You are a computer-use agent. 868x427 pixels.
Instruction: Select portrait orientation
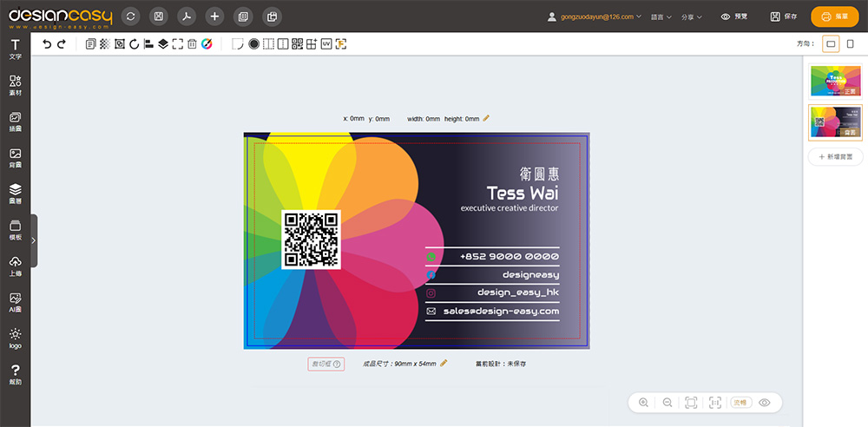click(851, 43)
